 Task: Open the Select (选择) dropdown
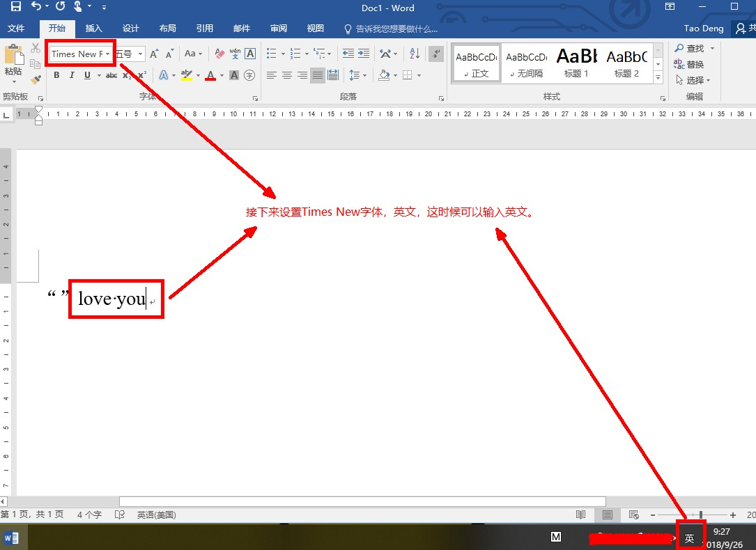(x=693, y=80)
